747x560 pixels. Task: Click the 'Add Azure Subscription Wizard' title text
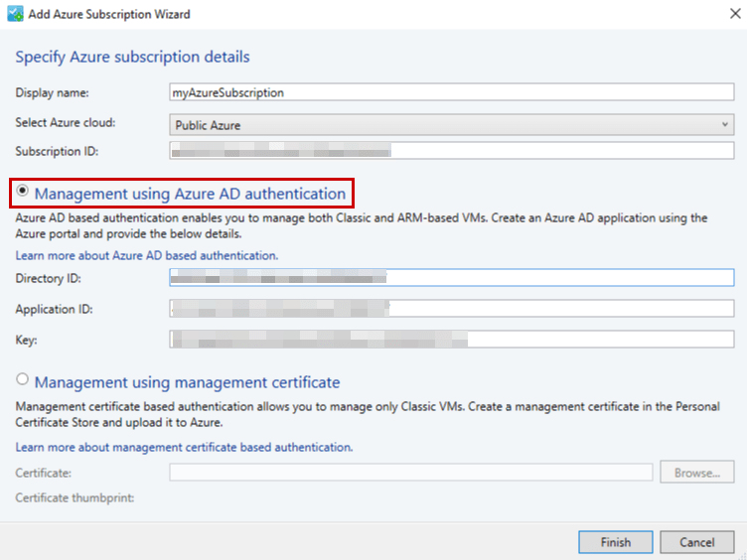pyautogui.click(x=109, y=14)
